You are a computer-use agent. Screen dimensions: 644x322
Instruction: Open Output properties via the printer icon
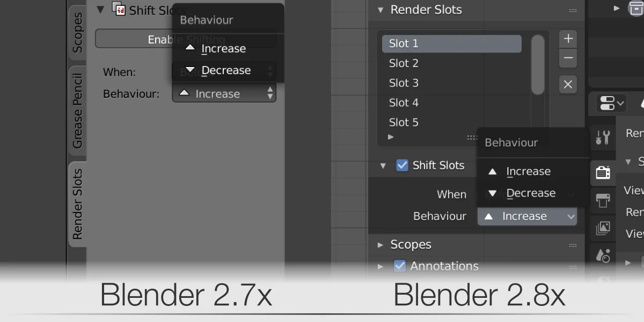point(603,200)
